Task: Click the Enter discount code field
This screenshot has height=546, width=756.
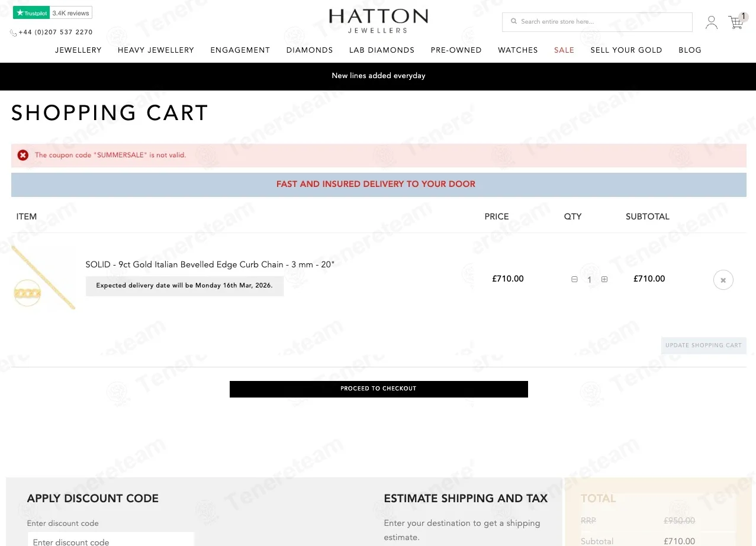Action: (x=111, y=539)
